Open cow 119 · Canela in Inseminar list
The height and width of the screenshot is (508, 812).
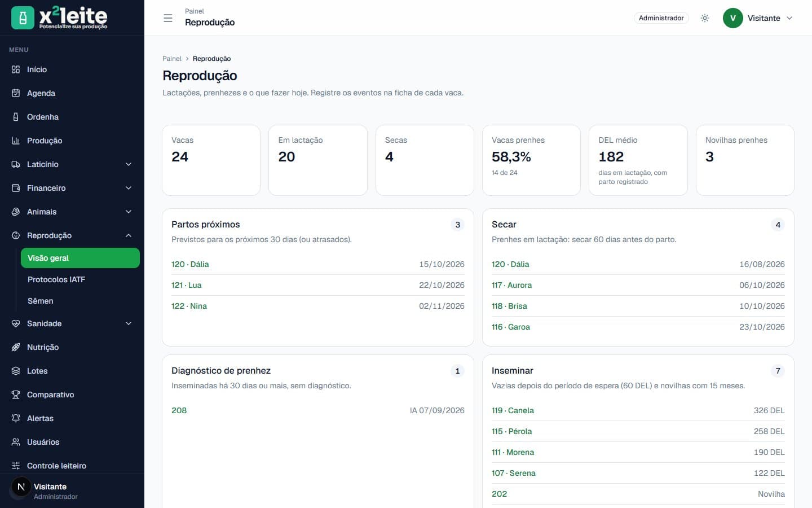pyautogui.click(x=513, y=410)
